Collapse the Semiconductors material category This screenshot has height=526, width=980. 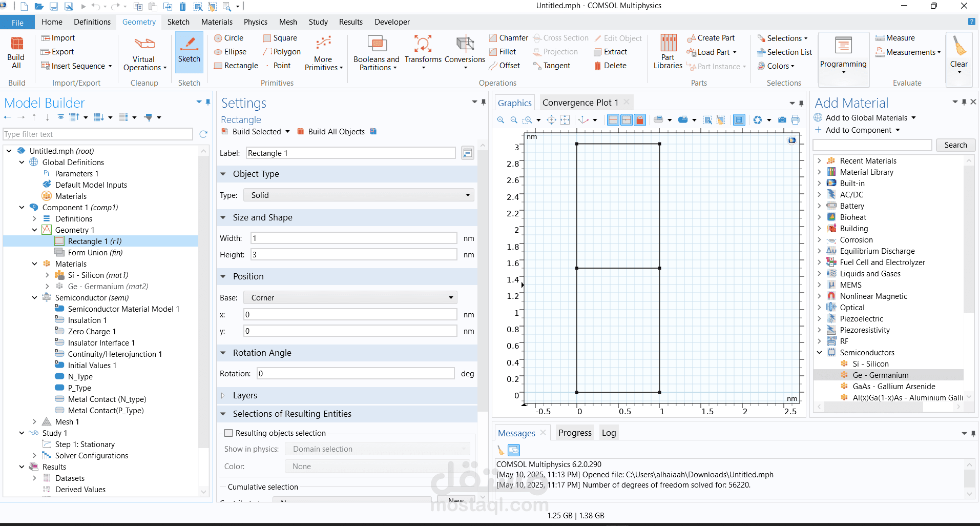[819, 353]
